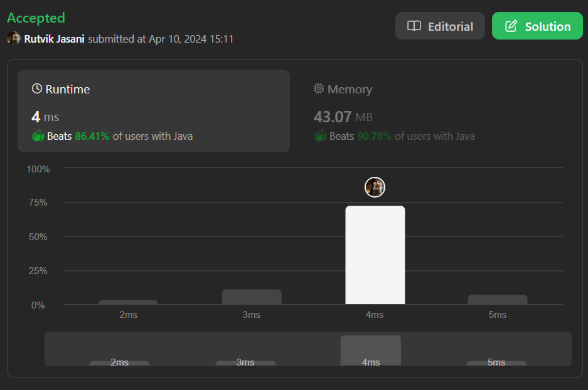Click the pencil icon on the Solution button
The width and height of the screenshot is (588, 390).
click(x=511, y=26)
